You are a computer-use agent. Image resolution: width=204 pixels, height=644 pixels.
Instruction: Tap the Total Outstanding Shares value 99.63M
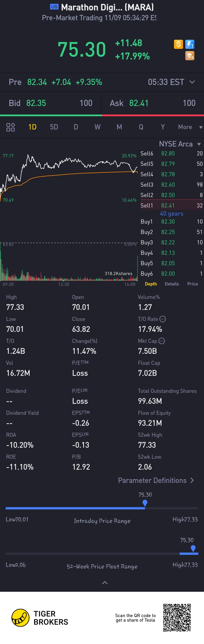pos(150,401)
